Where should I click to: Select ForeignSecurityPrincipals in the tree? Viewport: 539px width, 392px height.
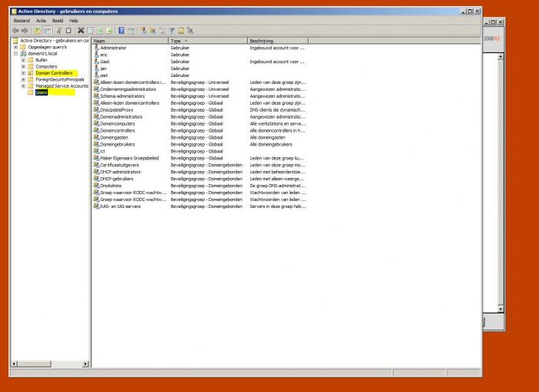tap(60, 79)
